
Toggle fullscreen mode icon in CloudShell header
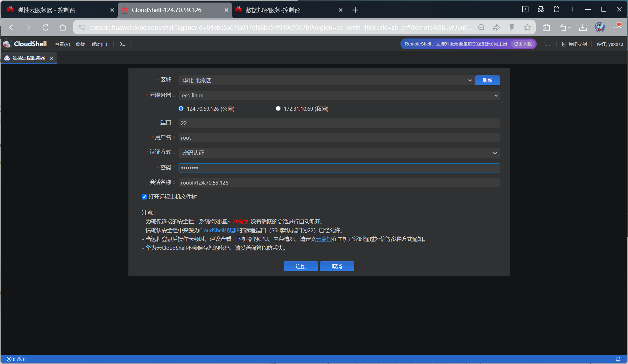(x=548, y=44)
